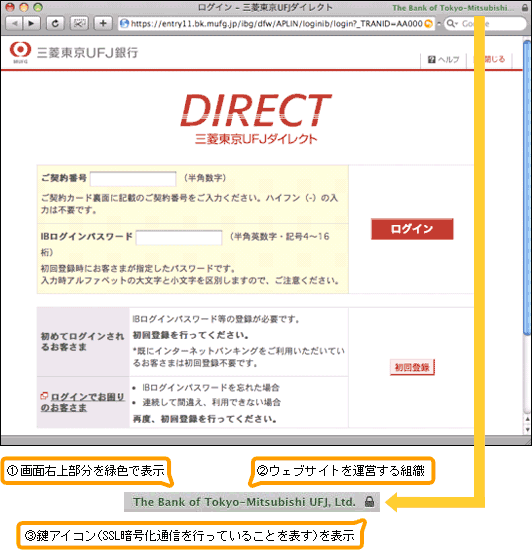The width and height of the screenshot is (532, 550).
Task: Click the (半角数字) hint text
Action: click(x=205, y=178)
